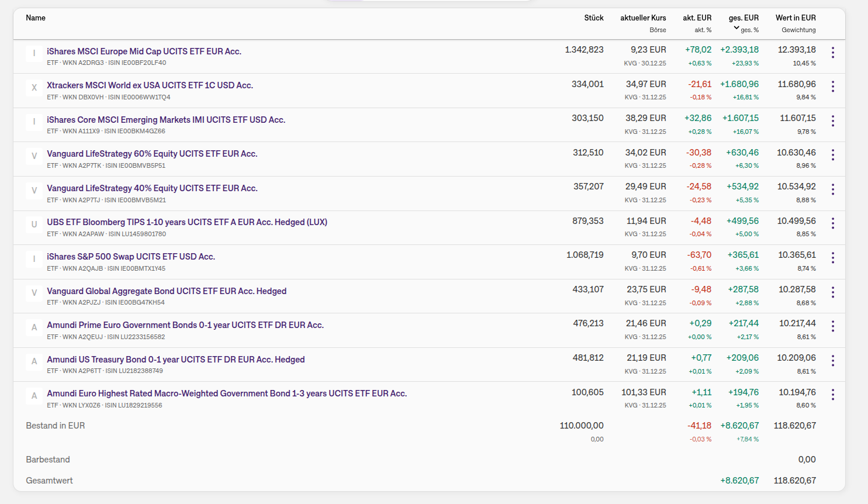The height and width of the screenshot is (504, 868).
Task: Click the sort arrow under ges. EUR
Action: click(736, 28)
